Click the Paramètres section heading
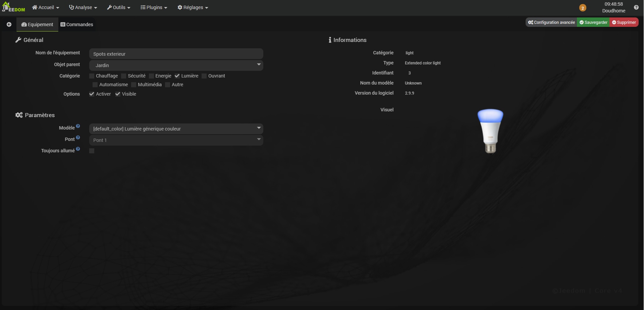 point(35,115)
